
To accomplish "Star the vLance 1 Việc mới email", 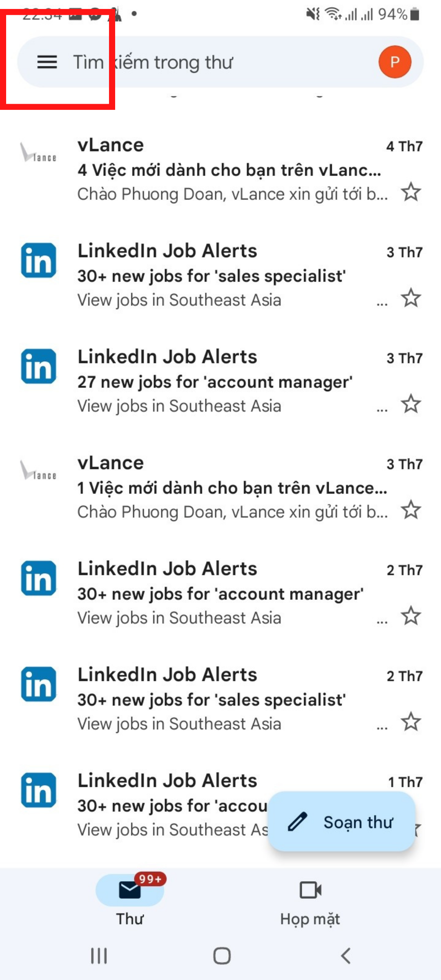I will 411,510.
